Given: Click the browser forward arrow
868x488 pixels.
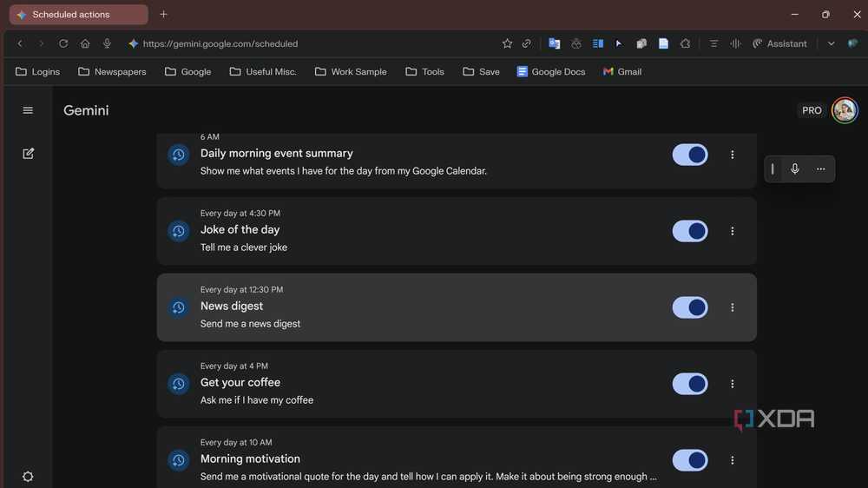Looking at the screenshot, I should pos(41,43).
